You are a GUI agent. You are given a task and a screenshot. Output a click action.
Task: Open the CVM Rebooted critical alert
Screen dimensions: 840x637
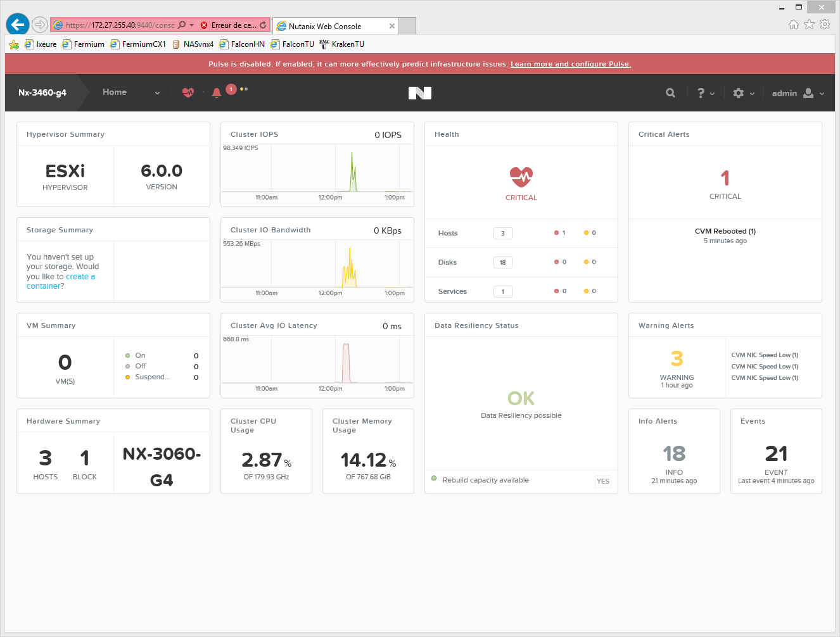tap(725, 231)
